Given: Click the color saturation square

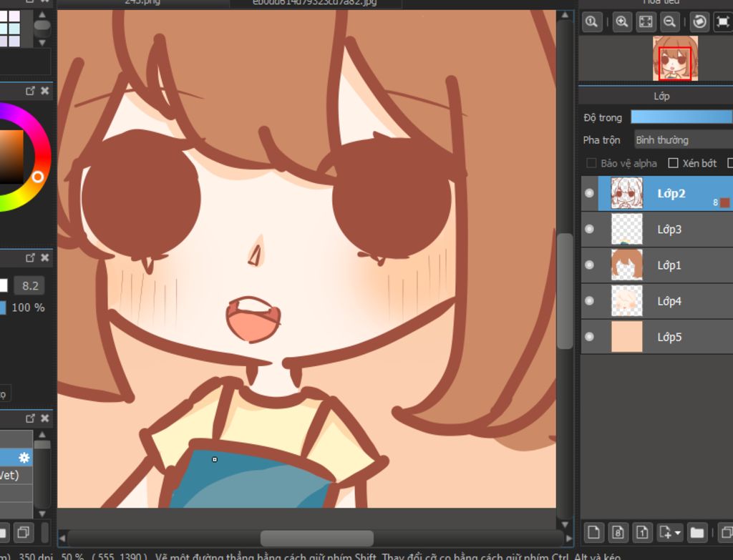Looking at the screenshot, I should 11,157.
